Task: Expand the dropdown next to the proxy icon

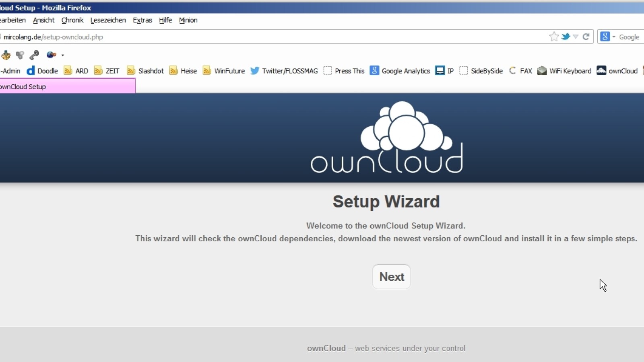Action: [62, 56]
